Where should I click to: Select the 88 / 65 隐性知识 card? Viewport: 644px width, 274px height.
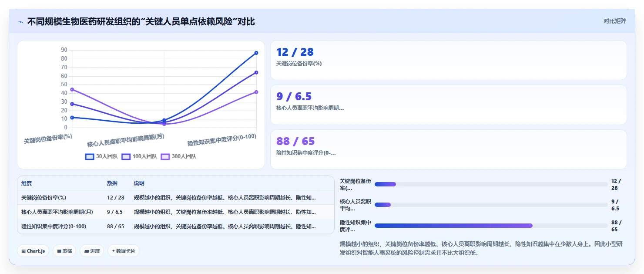[449, 149]
